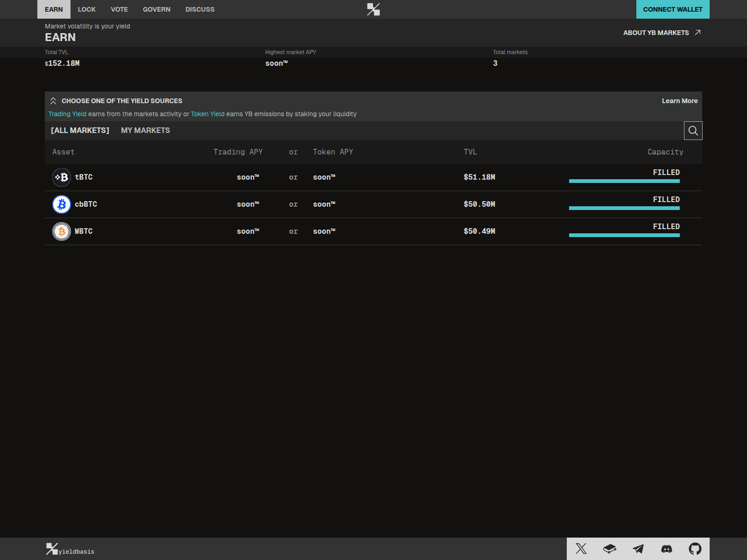Click CHOOSE ONE OF THE YIELD SOURCES heading

click(x=122, y=101)
